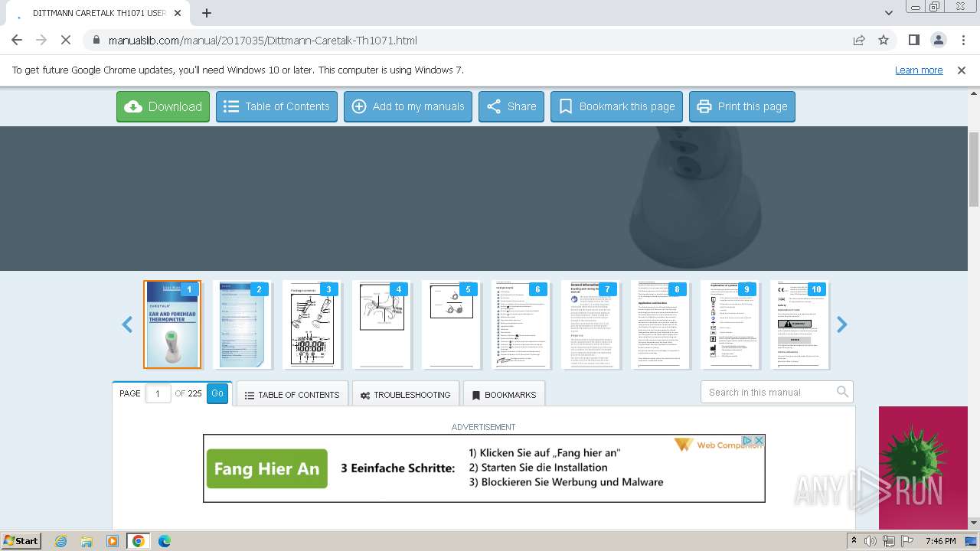Open page 5 thumbnail
This screenshot has height=551, width=980.
451,324
